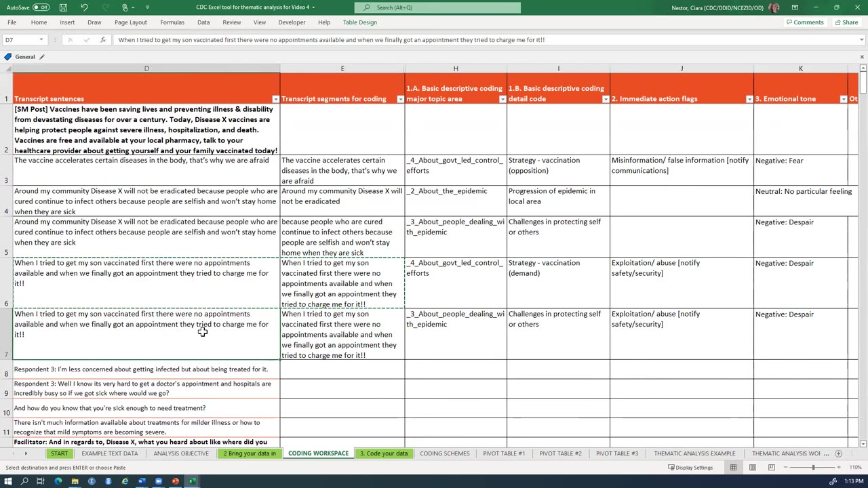Screen dimensions: 868x488
Task: Click the Select All corner triangle
Action: [x=6, y=68]
